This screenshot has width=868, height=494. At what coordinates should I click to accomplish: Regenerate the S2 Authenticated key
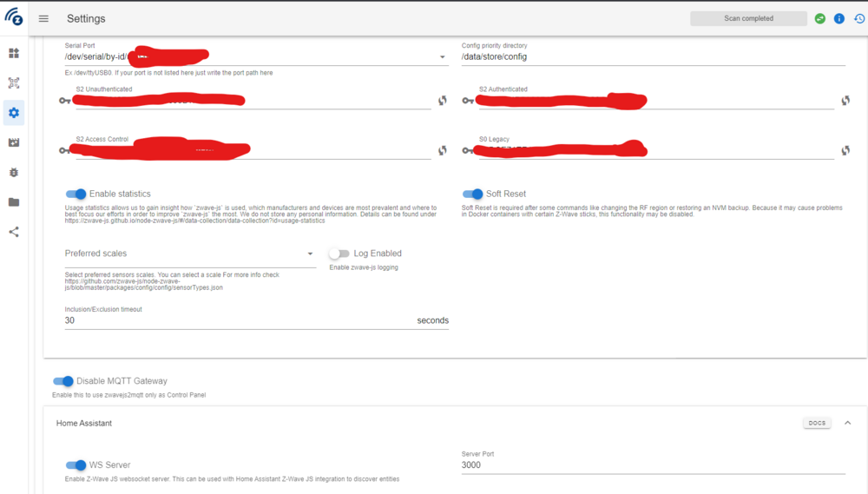[x=845, y=101]
